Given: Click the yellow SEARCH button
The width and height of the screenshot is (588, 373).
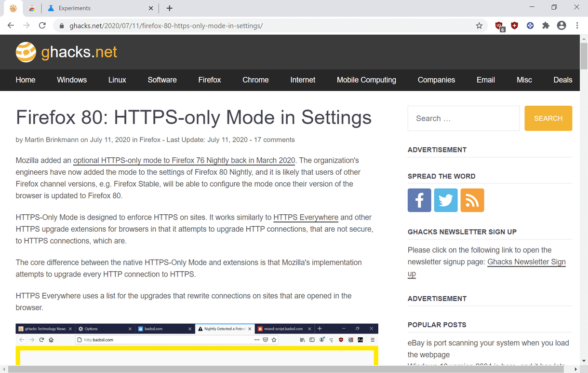Looking at the screenshot, I should click(x=548, y=118).
